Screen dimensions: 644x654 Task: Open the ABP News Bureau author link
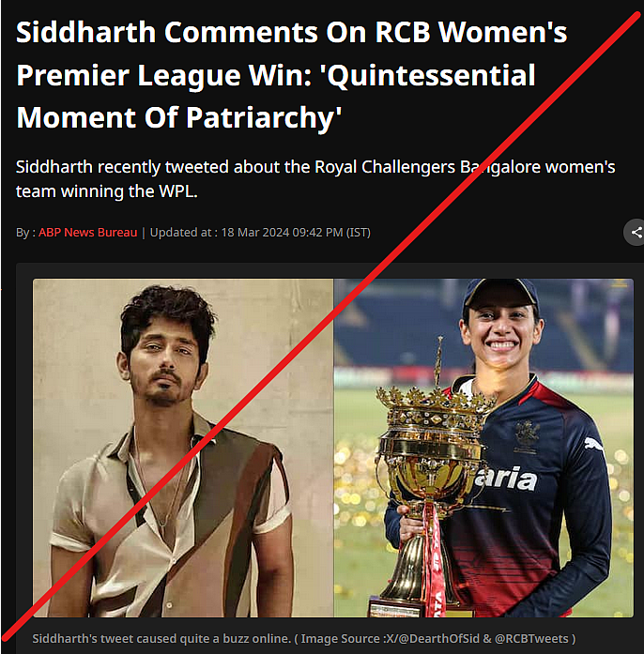tap(87, 233)
